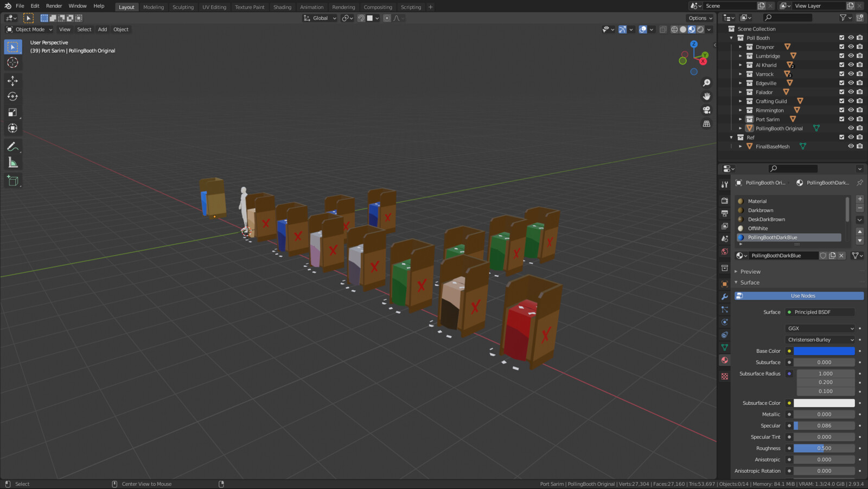Disable rendering for Crafting Guild collection
The image size is (868, 489).
click(x=860, y=101)
